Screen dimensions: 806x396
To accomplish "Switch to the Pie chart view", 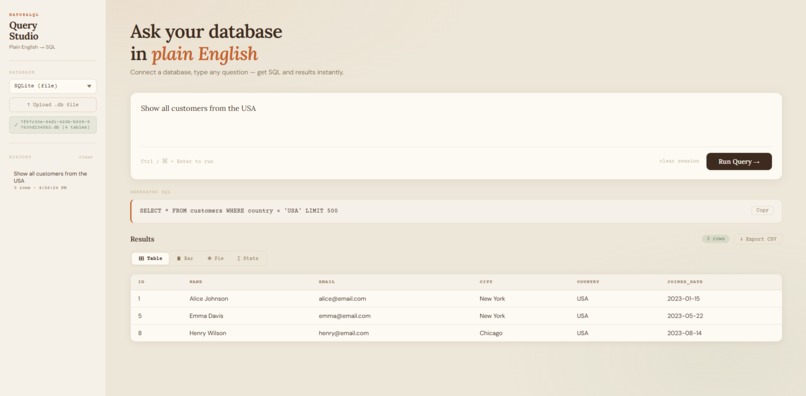I will coord(215,258).
